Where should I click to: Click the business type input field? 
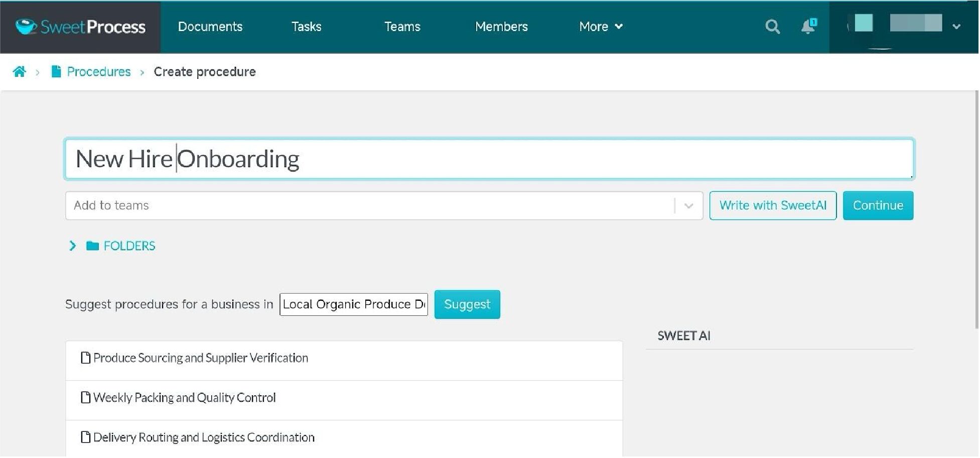click(x=354, y=305)
